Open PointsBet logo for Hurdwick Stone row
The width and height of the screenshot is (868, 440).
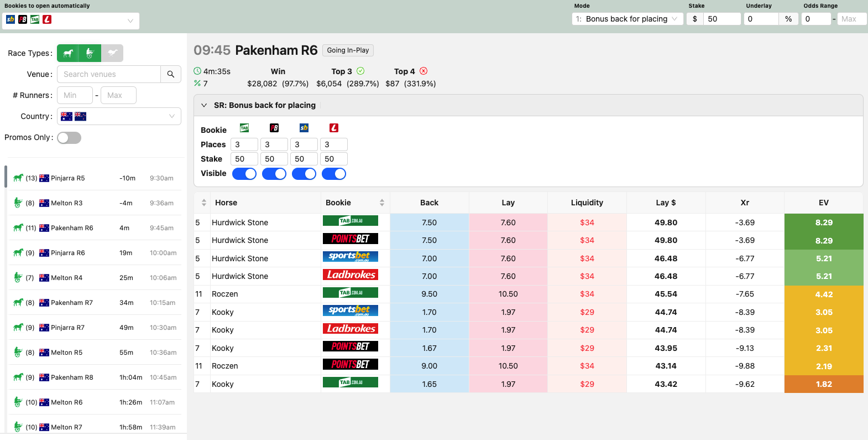pyautogui.click(x=351, y=239)
